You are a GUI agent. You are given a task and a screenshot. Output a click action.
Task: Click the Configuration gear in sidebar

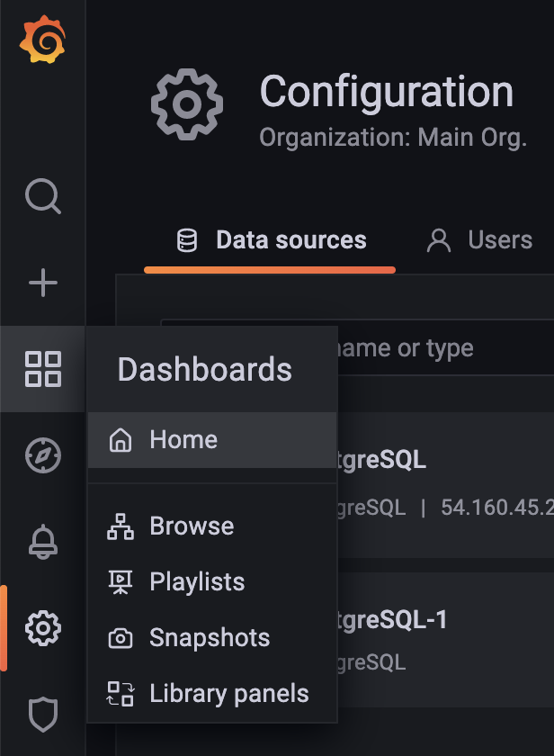tap(43, 628)
